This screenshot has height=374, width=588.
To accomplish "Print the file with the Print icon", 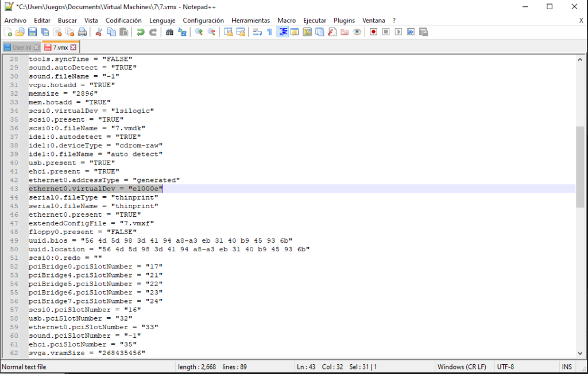I will pyautogui.click(x=82, y=32).
